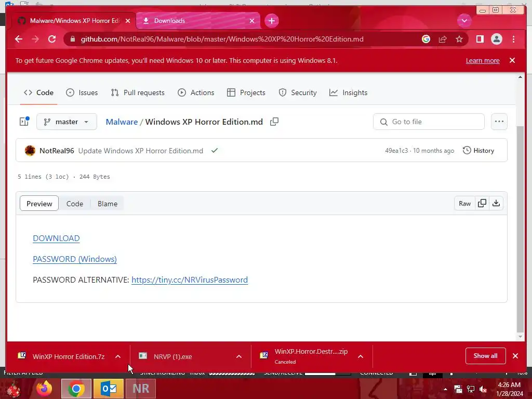Click canceled WinXP.Horror.Destr...zip download
Screen dimensions: 532x399
(304, 356)
